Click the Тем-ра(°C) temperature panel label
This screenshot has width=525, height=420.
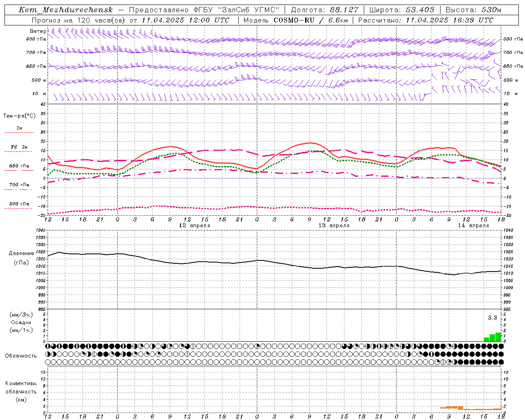pyautogui.click(x=19, y=116)
